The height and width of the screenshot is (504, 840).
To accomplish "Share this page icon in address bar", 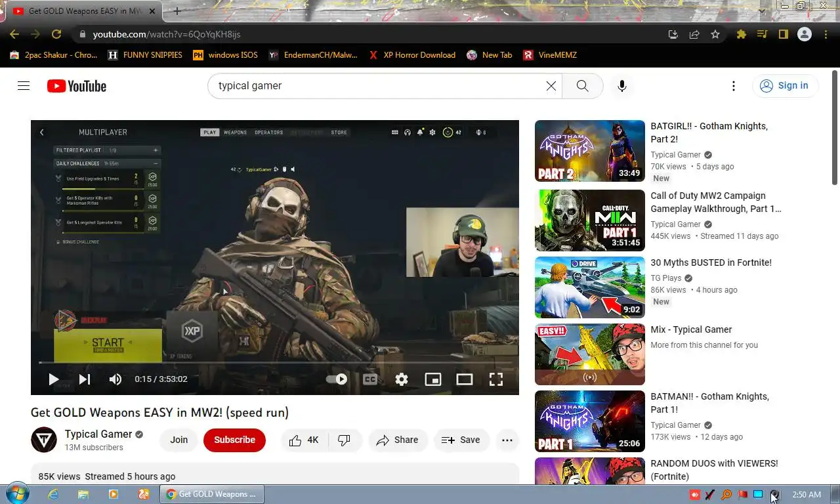I will click(x=694, y=34).
